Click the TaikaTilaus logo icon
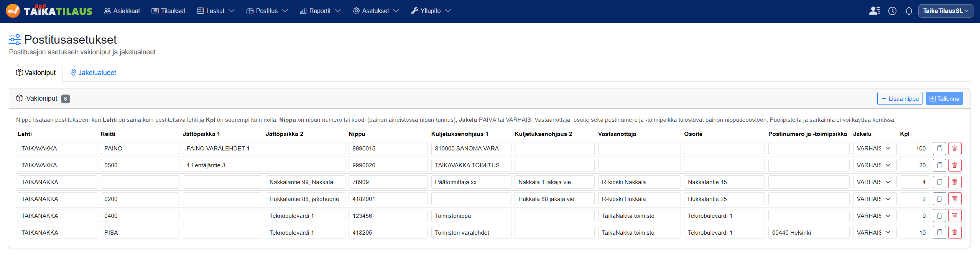The height and width of the screenshot is (263, 980). coord(13,11)
